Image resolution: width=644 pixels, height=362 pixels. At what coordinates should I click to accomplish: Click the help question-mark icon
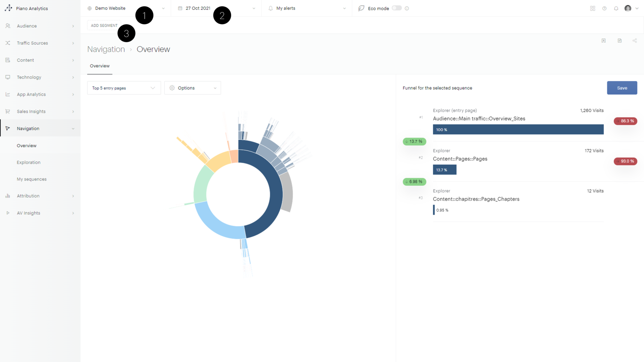(x=605, y=8)
